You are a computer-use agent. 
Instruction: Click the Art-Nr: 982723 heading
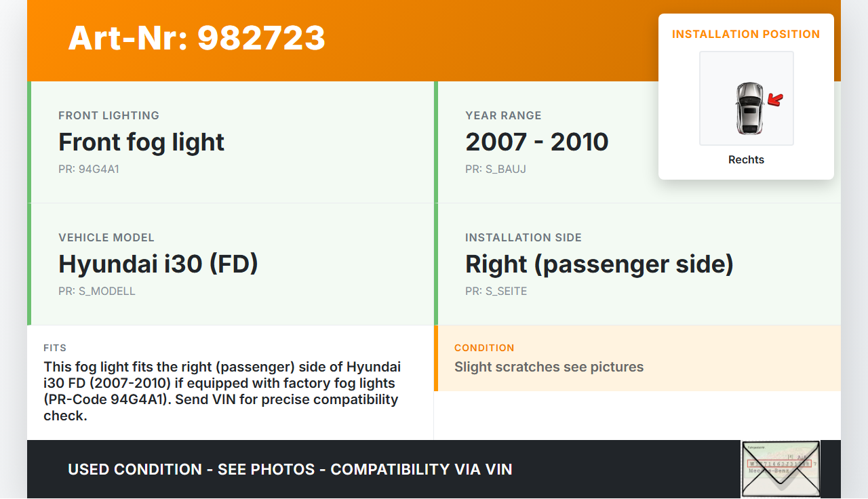point(197,38)
